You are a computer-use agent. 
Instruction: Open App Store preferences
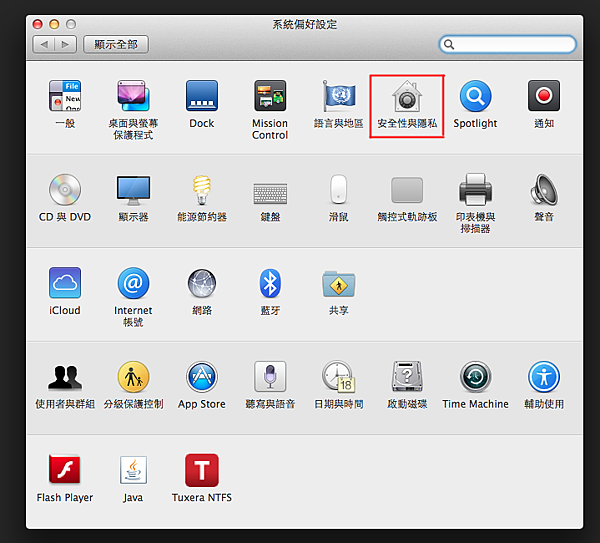pyautogui.click(x=202, y=377)
